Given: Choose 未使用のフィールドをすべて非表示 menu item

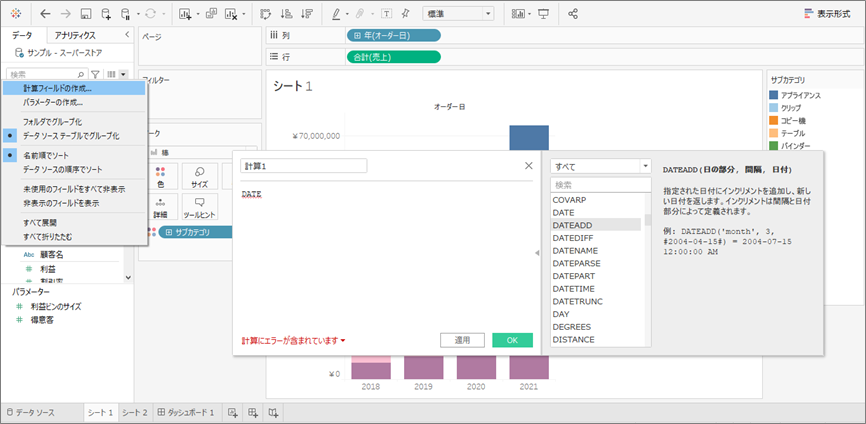Looking at the screenshot, I should (x=75, y=189).
